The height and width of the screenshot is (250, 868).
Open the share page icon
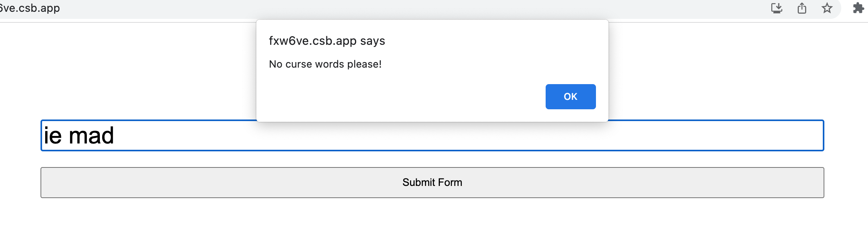tap(802, 8)
